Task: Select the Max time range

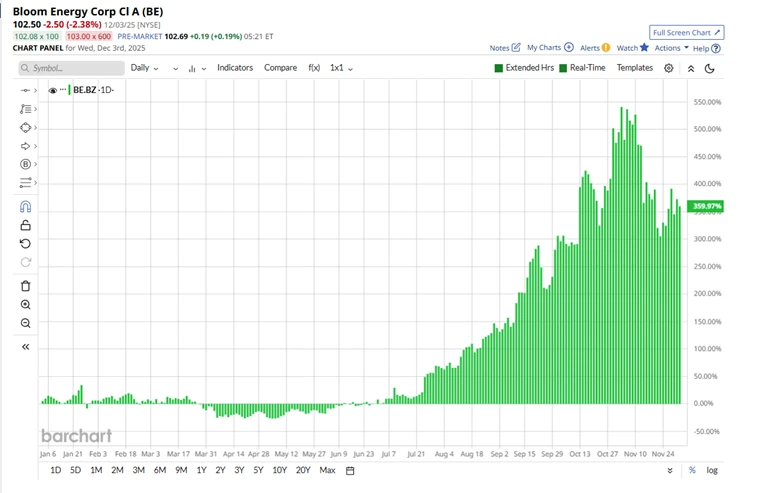Action: [327, 470]
